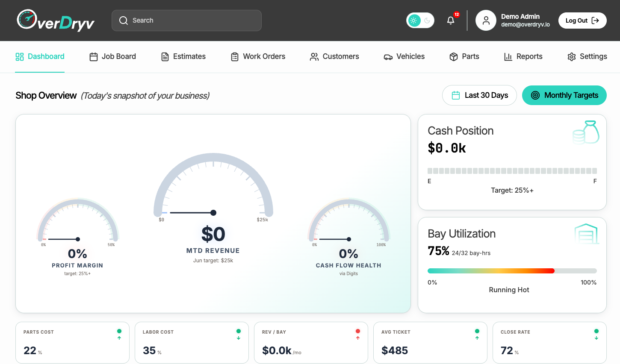Click the Cash Position segmented fuel bar
This screenshot has height=364, width=620.
coord(512,171)
